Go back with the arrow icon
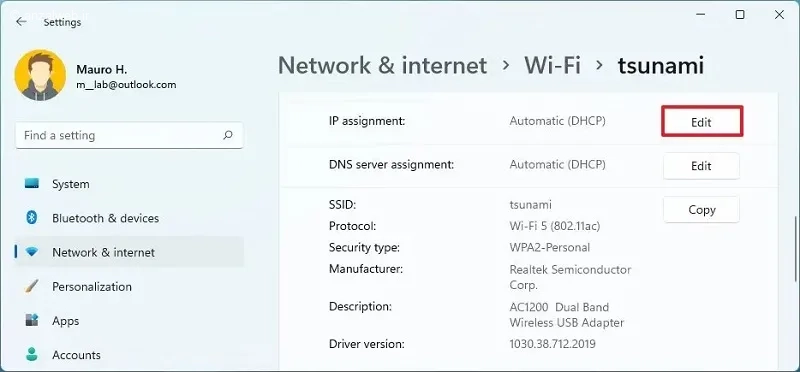This screenshot has height=372, width=800. pyautogui.click(x=21, y=21)
